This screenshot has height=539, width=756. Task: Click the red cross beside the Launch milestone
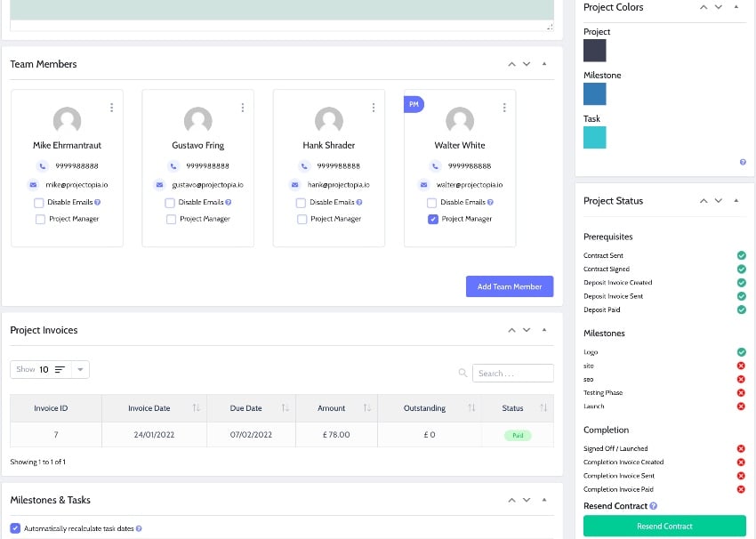[741, 406]
